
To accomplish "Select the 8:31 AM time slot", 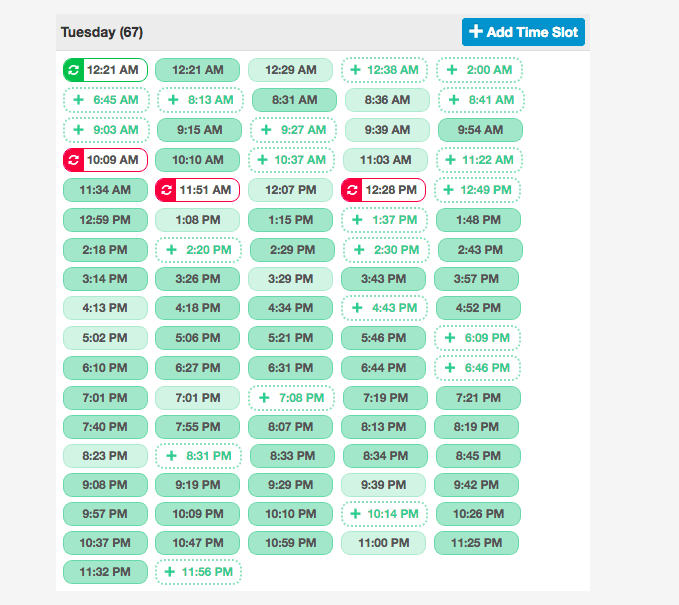I will coord(294,100).
